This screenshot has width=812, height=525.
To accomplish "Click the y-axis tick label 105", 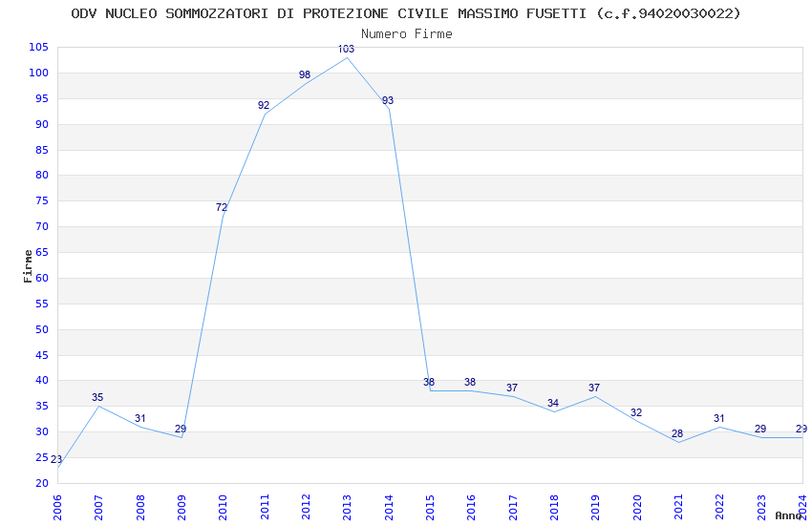I will pos(38,47).
